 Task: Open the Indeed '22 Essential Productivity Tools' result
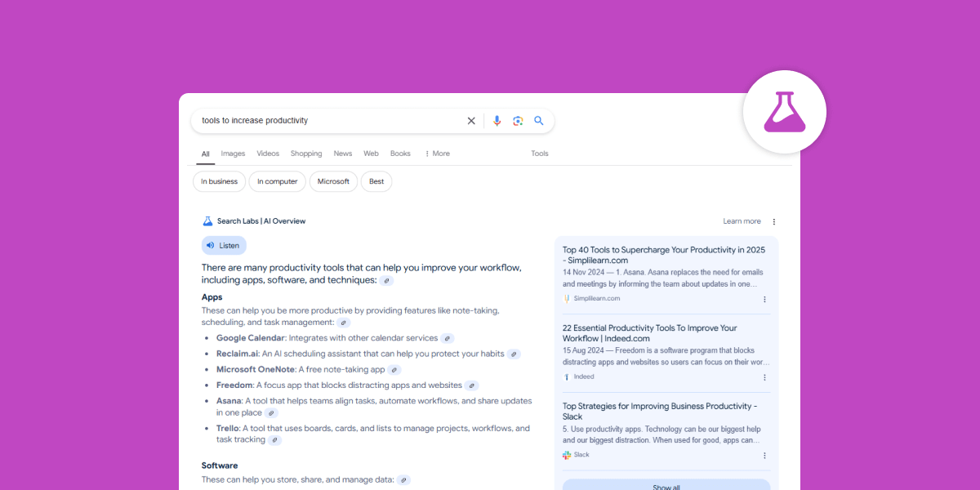[649, 333]
